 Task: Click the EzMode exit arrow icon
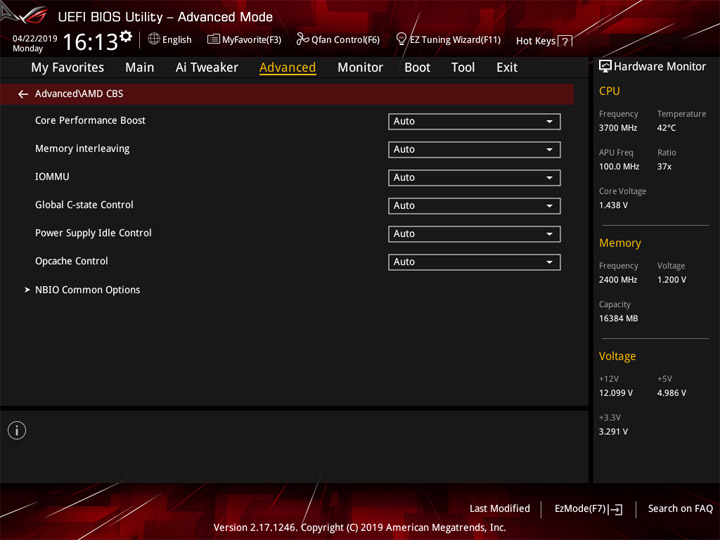(x=616, y=509)
